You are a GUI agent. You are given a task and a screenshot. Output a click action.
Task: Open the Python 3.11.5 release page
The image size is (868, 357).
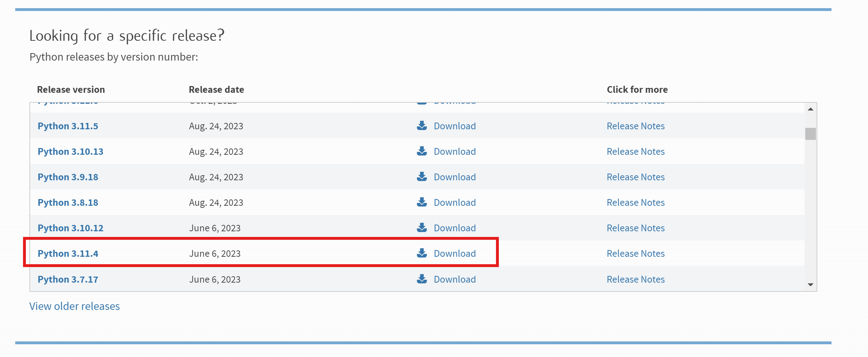tap(68, 126)
